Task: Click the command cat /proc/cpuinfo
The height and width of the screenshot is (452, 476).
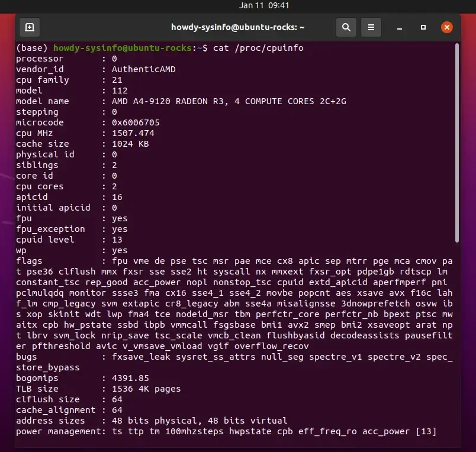Action: point(258,48)
